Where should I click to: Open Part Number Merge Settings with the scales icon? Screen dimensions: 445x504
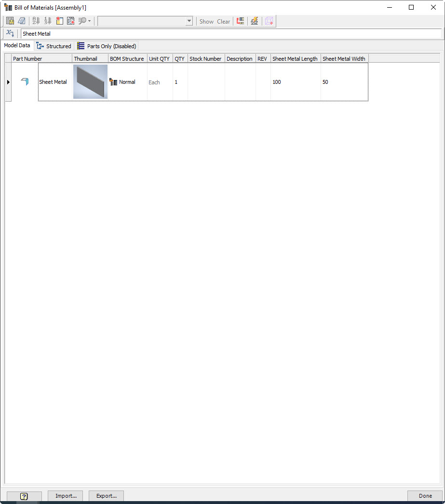[x=254, y=21]
